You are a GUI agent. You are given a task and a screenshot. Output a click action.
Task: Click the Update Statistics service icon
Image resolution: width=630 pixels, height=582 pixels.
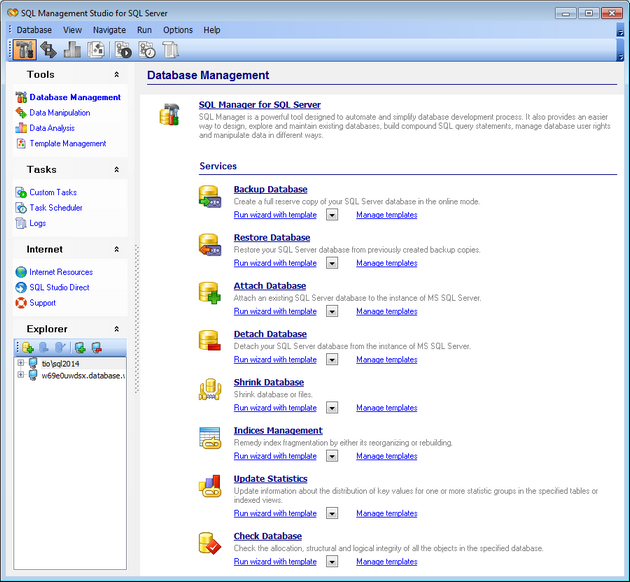(210, 487)
